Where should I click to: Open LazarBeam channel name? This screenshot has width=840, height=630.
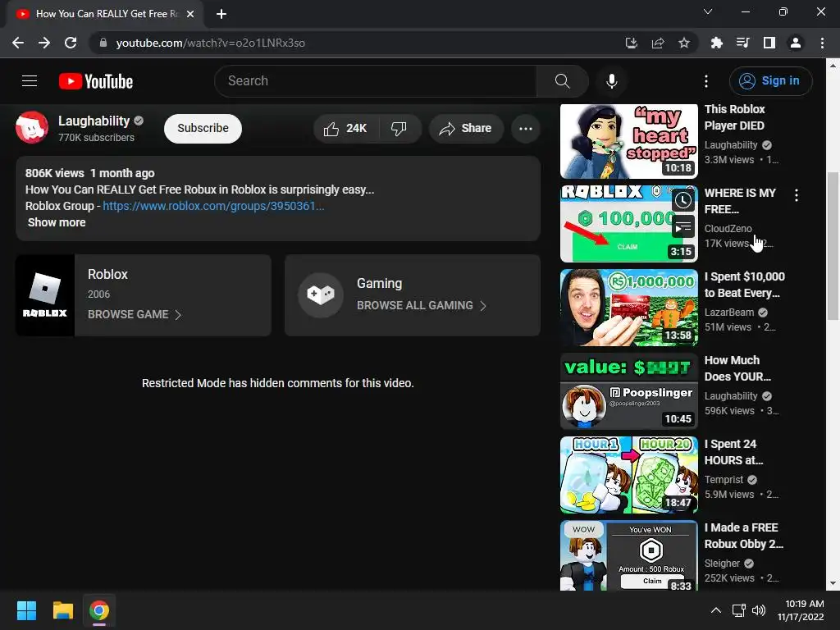(729, 313)
